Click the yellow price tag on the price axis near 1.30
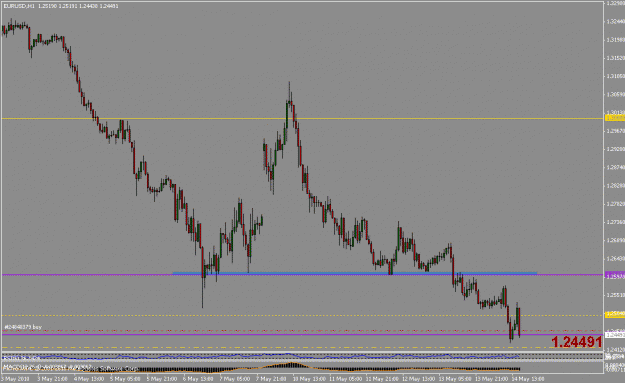The height and width of the screenshot is (383, 625). click(x=615, y=118)
